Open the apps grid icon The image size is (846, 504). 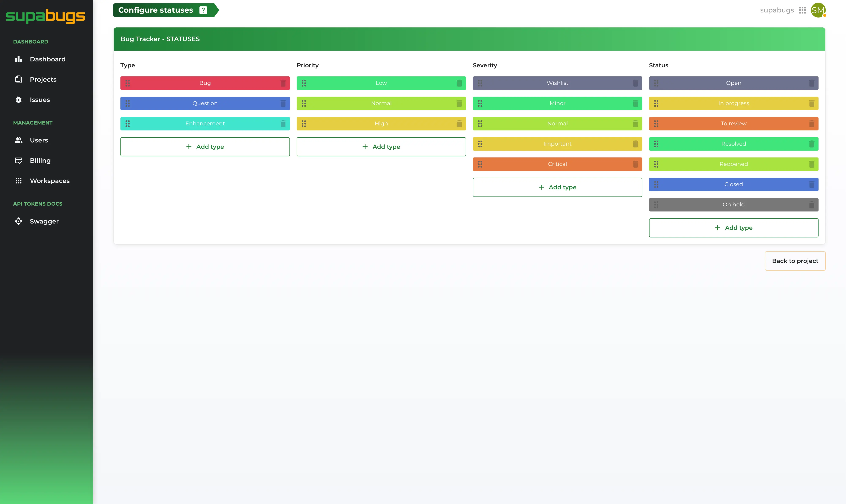(802, 10)
